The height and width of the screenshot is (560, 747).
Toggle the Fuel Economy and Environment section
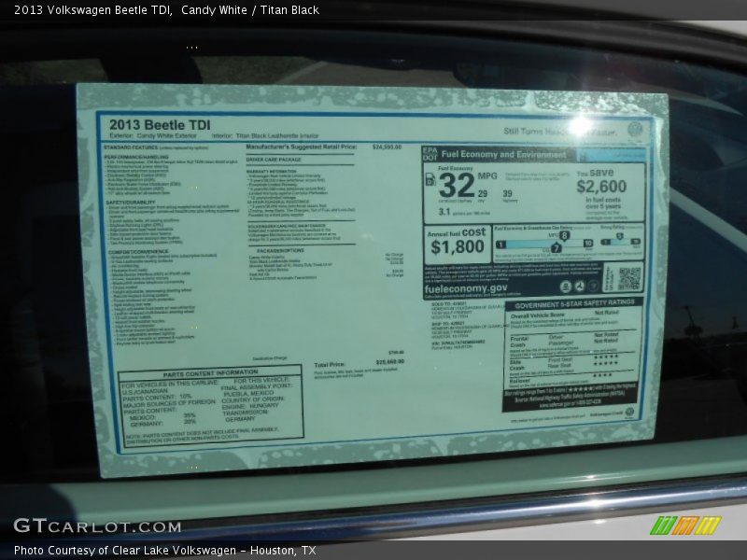coord(504,153)
